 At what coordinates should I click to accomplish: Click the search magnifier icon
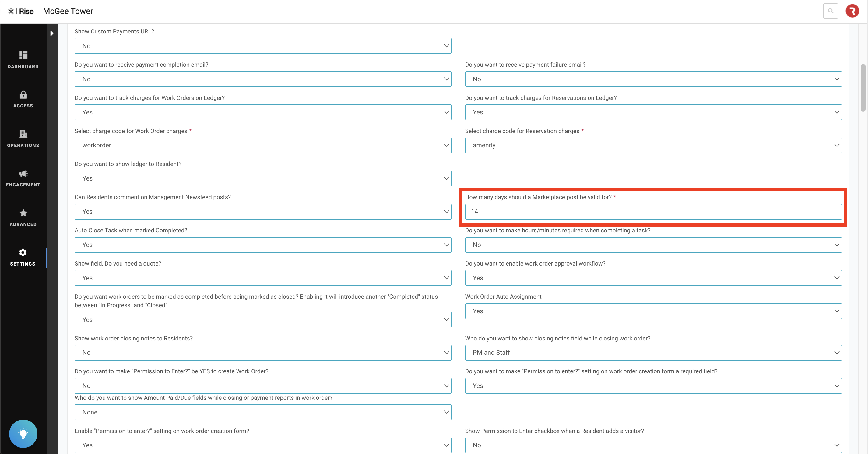point(830,11)
